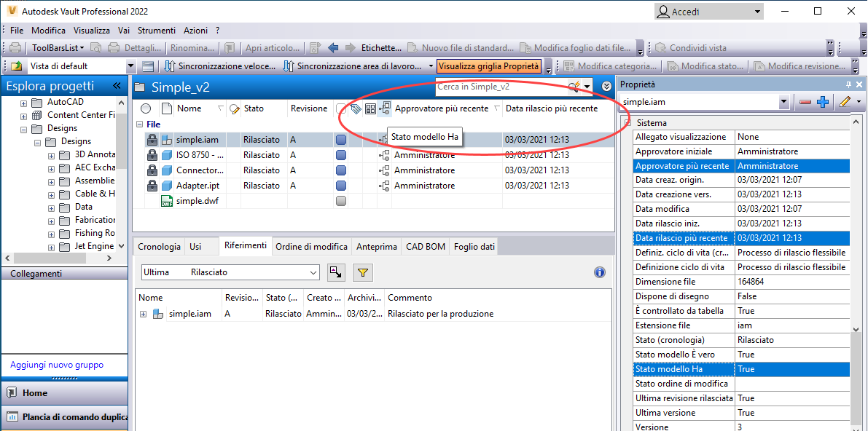Click the grid icon column header
This screenshot has height=431, width=868.
[x=370, y=109]
